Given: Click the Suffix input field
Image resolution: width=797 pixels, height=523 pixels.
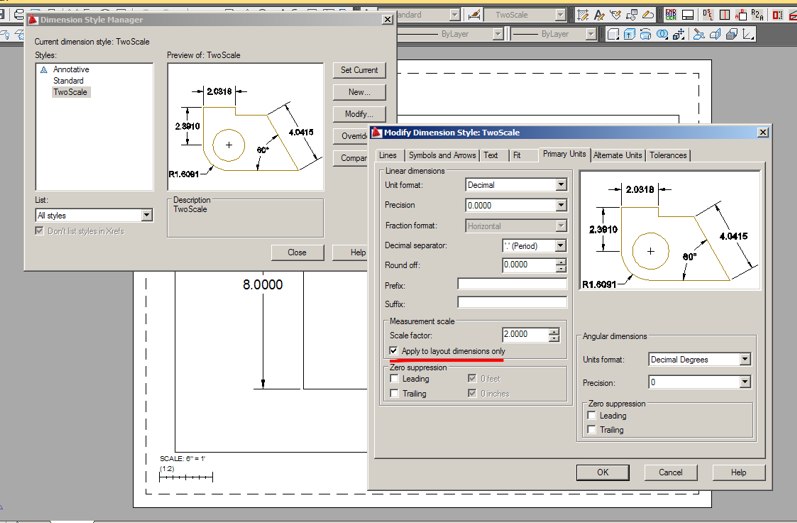Looking at the screenshot, I should [x=512, y=302].
